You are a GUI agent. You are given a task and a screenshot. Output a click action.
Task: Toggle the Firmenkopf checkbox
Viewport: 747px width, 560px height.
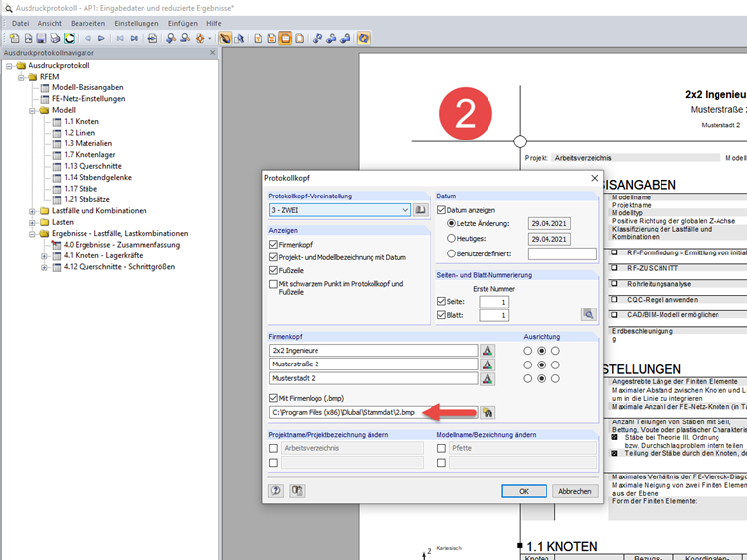(x=273, y=245)
